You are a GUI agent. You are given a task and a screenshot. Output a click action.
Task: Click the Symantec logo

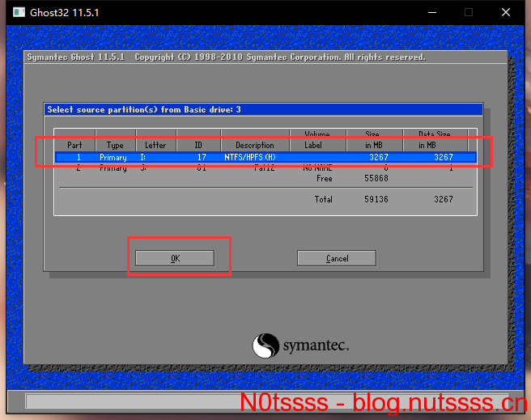click(x=300, y=346)
